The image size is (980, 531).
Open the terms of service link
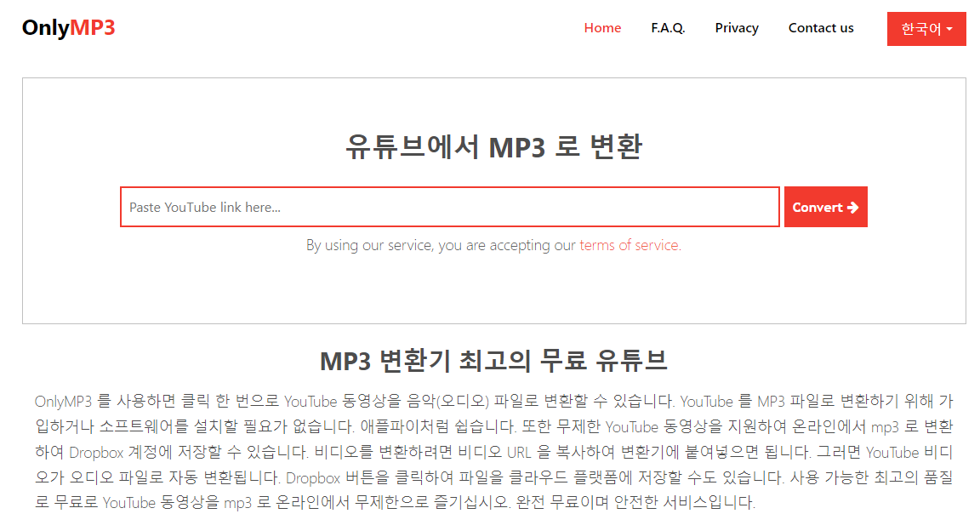(x=629, y=245)
